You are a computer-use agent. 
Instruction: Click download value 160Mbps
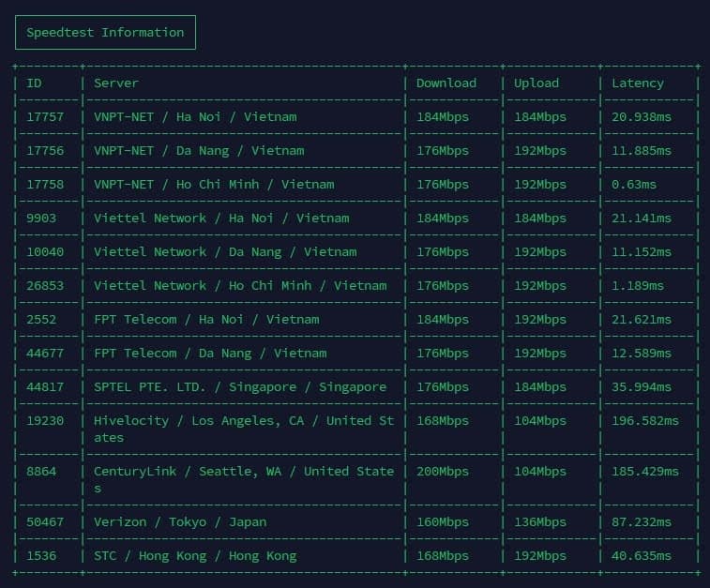click(x=443, y=522)
